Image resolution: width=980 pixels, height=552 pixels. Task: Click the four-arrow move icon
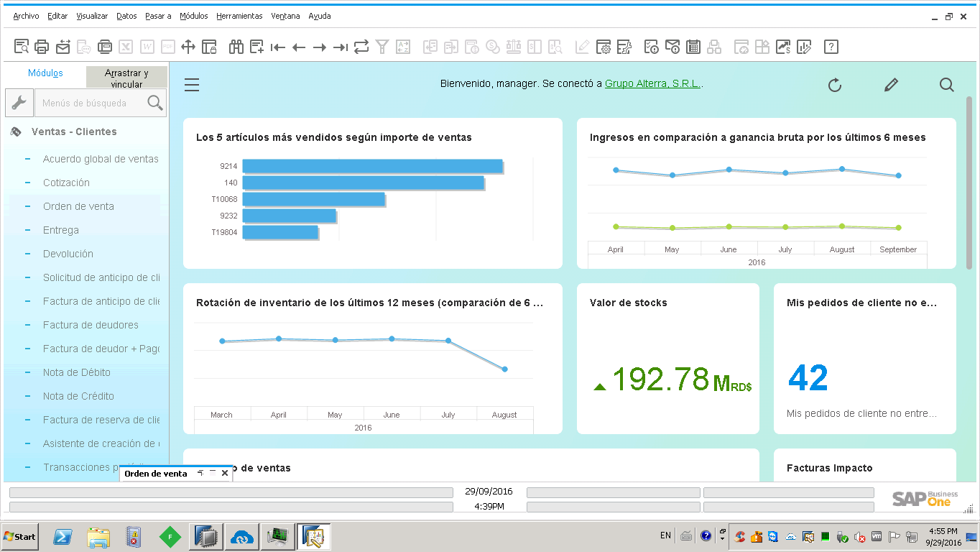188,47
